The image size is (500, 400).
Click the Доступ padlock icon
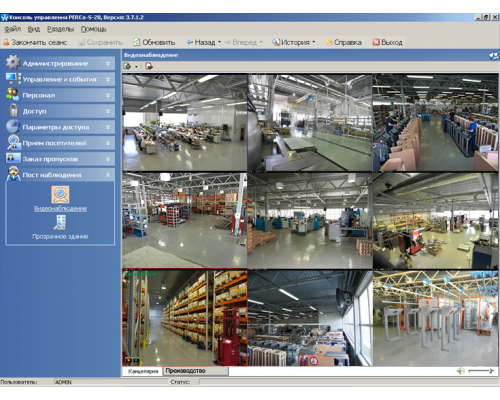point(14,110)
